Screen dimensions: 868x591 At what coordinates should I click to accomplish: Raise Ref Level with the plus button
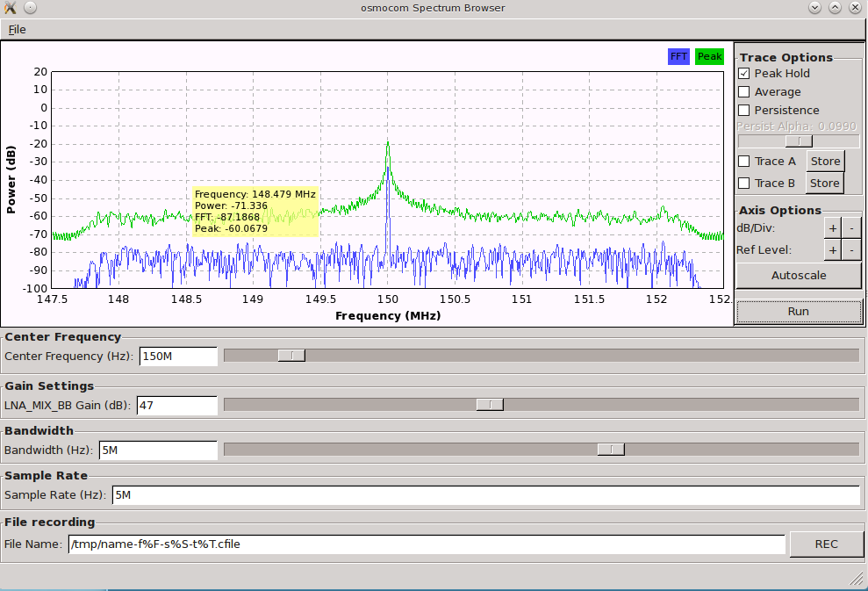(833, 250)
